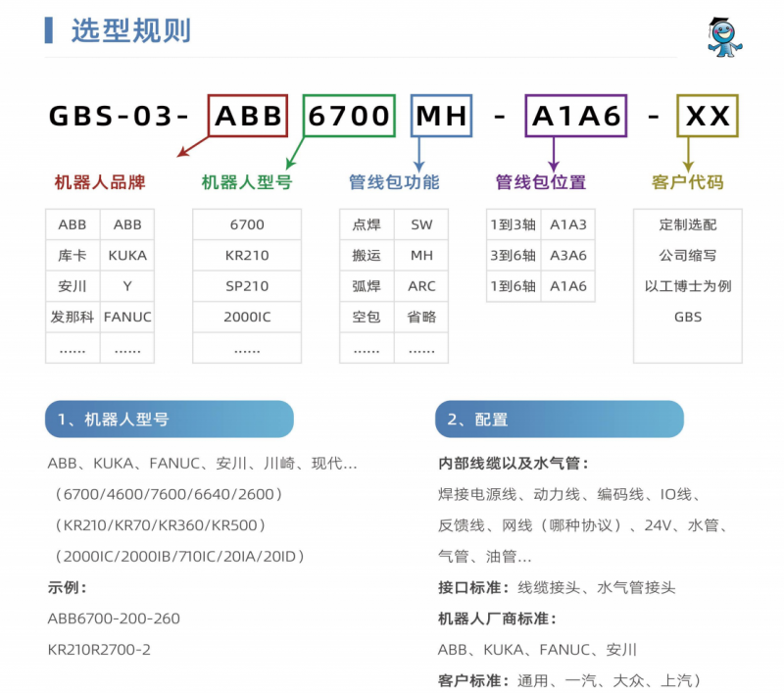Select the Y code cell for 安川

[x=127, y=286]
